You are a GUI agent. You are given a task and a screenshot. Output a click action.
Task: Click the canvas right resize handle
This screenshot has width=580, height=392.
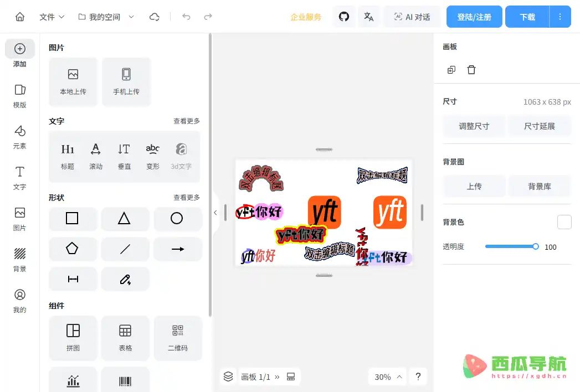point(422,213)
